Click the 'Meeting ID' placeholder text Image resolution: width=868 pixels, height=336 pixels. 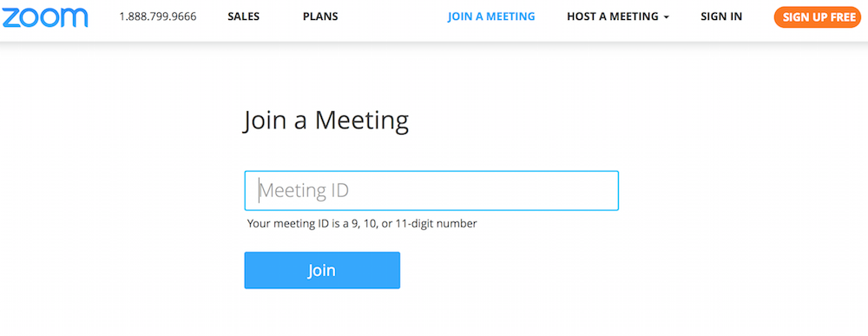(x=305, y=190)
